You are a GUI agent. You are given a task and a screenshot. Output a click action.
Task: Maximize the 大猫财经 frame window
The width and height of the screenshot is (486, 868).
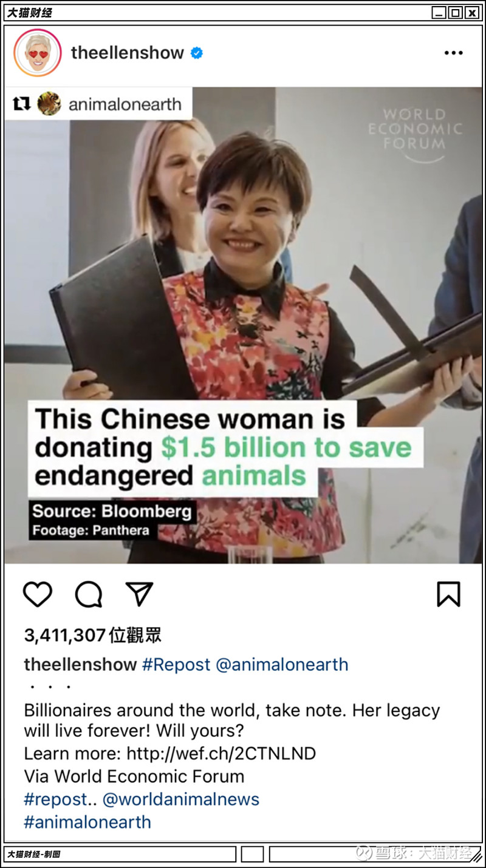pos(455,13)
